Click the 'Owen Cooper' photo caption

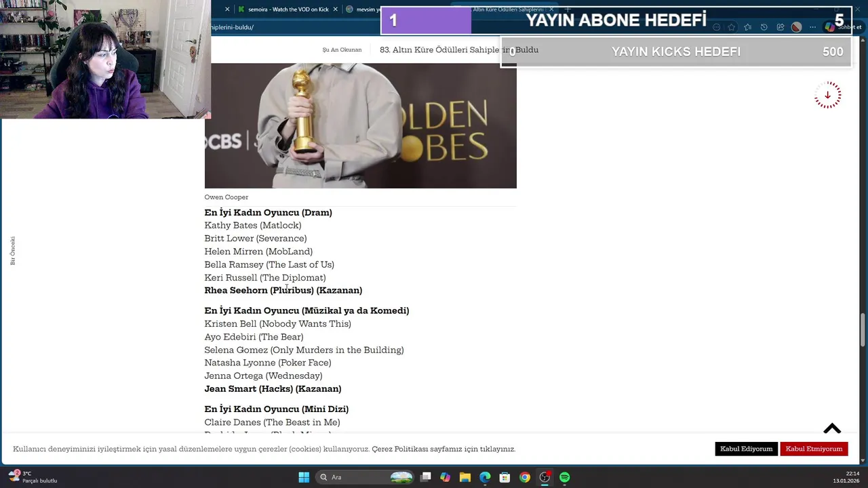tap(226, 197)
